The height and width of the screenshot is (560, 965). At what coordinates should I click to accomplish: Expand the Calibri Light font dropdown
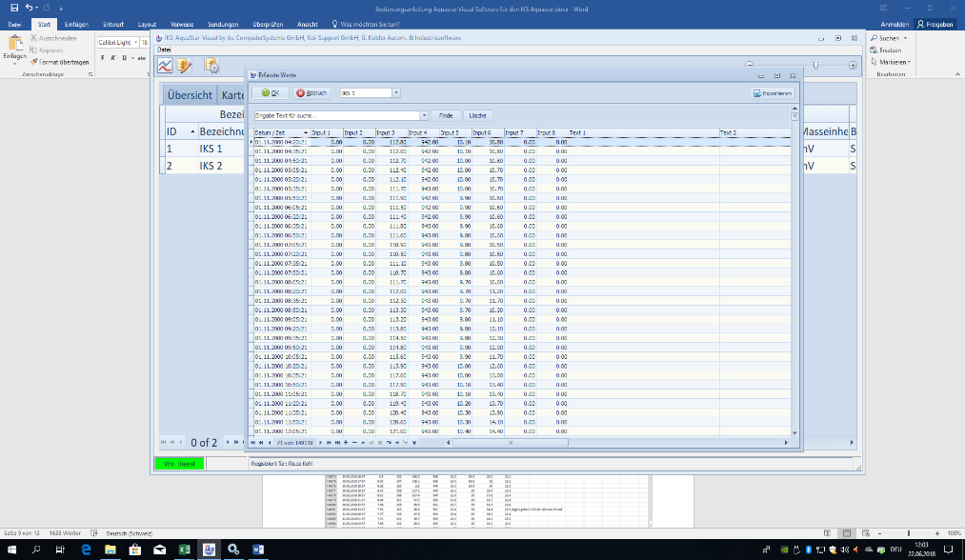tap(135, 43)
